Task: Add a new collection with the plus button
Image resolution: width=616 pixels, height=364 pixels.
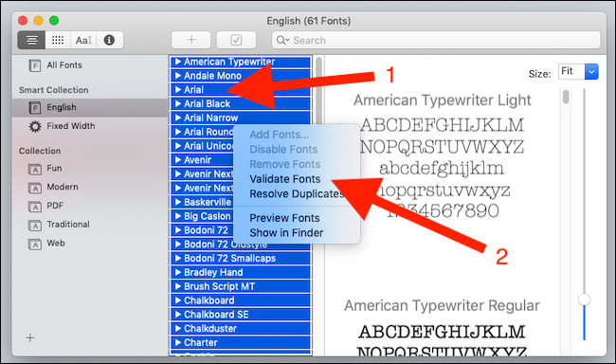Action: 30,337
